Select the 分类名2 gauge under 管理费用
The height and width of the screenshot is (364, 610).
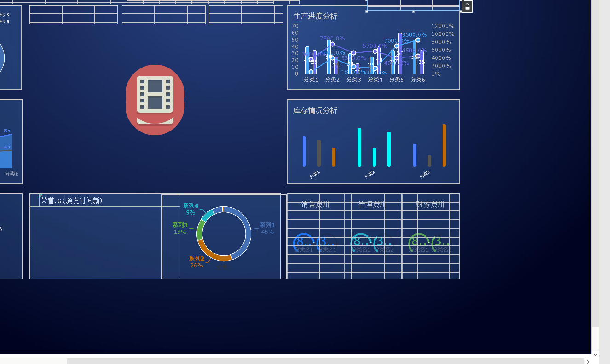click(385, 244)
